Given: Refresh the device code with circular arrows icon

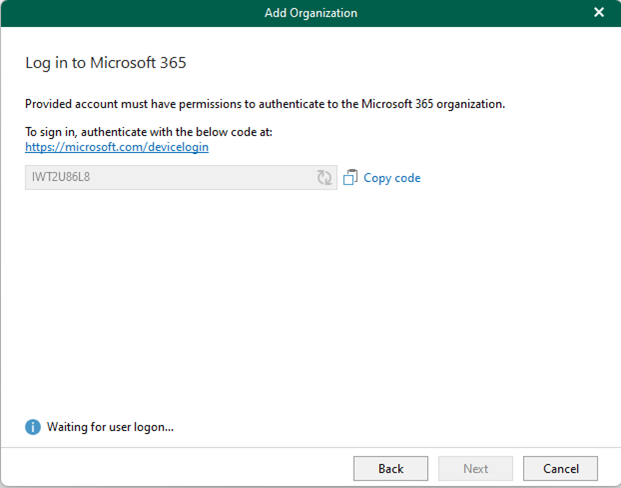Looking at the screenshot, I should tap(324, 177).
